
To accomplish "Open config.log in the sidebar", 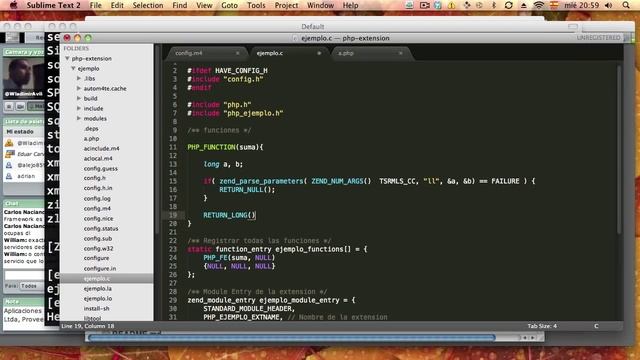I will click(x=97, y=198).
